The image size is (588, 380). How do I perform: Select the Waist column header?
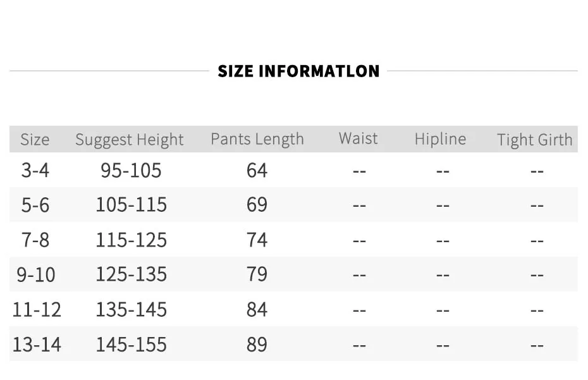click(x=358, y=138)
